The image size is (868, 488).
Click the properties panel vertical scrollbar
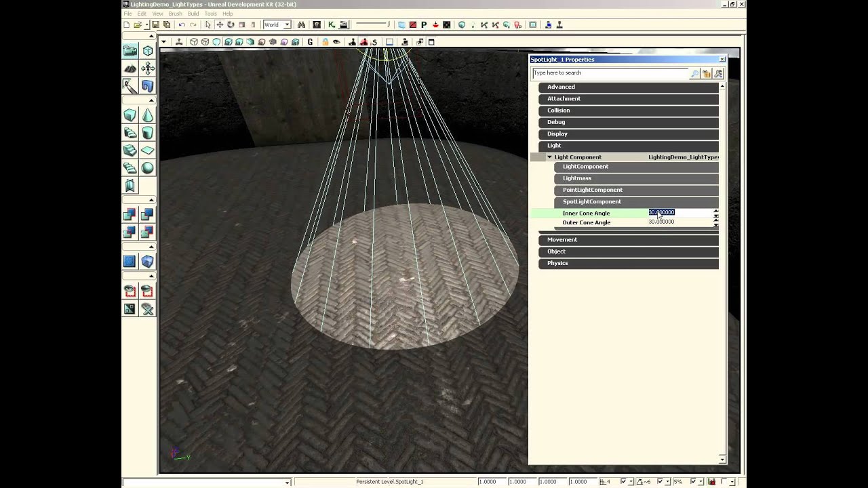tap(722, 272)
